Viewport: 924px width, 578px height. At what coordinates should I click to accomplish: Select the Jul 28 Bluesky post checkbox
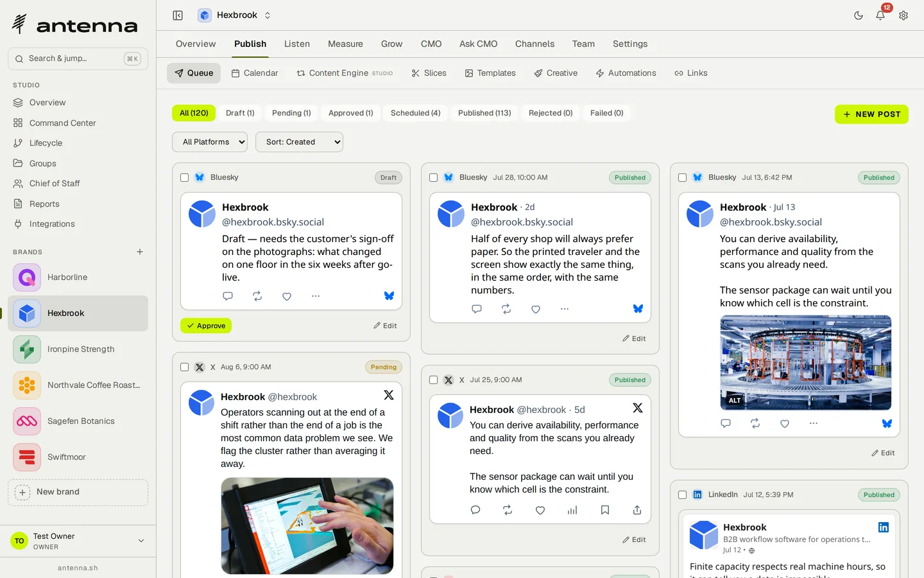[x=434, y=177]
